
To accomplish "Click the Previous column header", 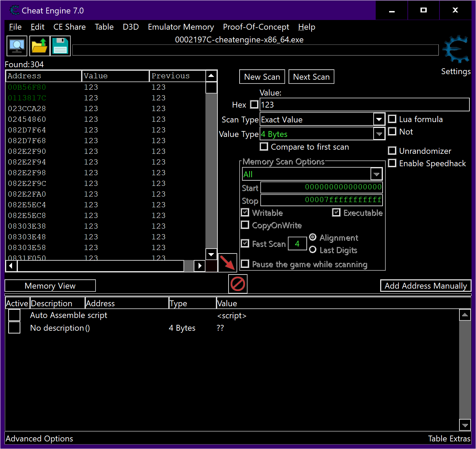I will (x=178, y=76).
